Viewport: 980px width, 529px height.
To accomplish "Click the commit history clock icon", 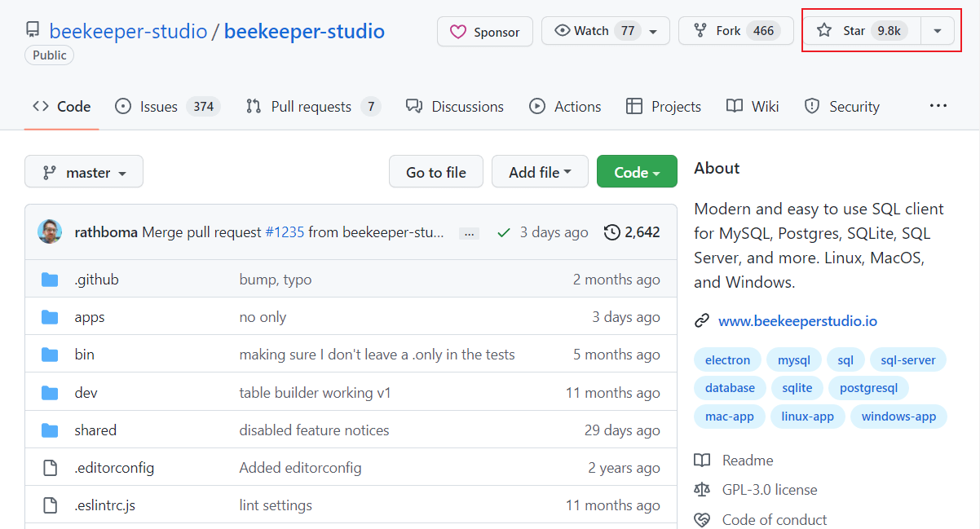I will click(611, 232).
